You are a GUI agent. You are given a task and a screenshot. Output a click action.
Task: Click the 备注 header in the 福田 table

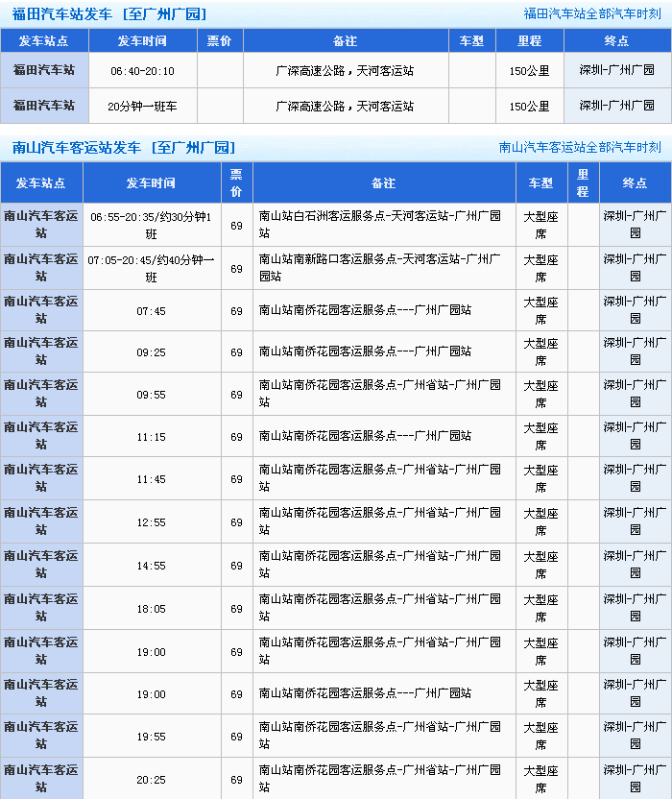[x=345, y=40]
